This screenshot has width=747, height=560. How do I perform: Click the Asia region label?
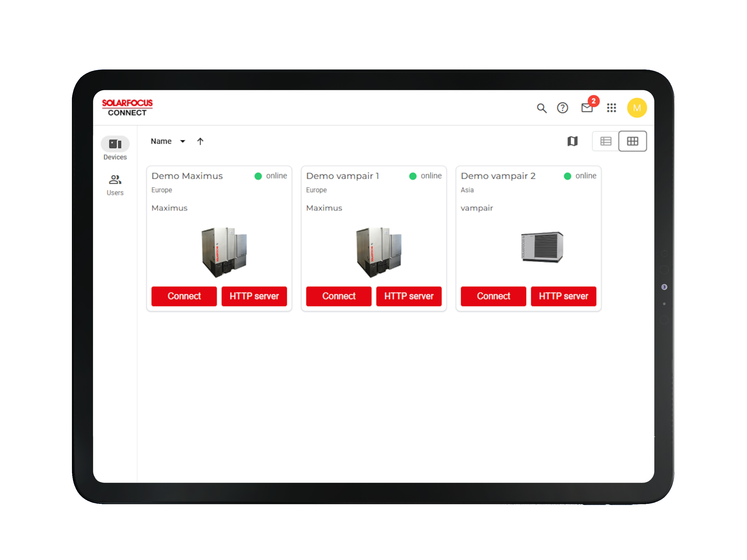(467, 190)
